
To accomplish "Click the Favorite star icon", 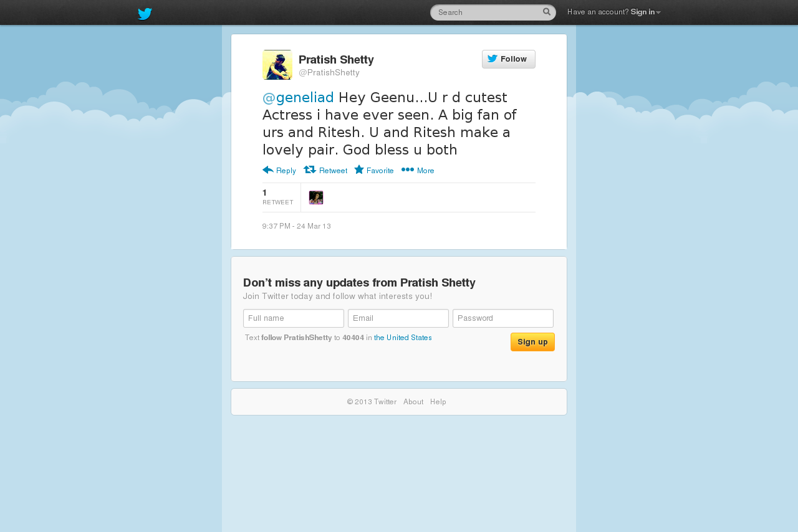I will (x=359, y=169).
